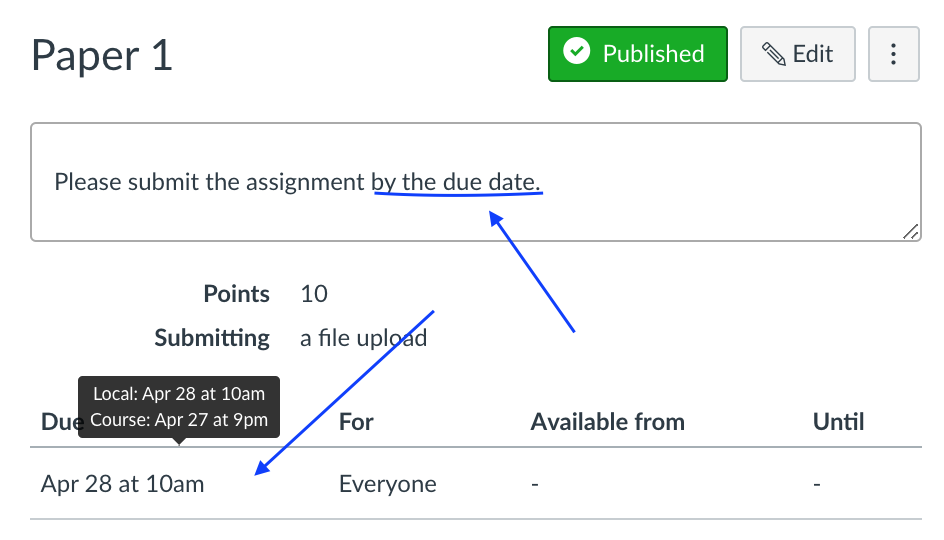Click the pencil icon on the Edit button
This screenshot has width=944, height=540.
tap(773, 54)
